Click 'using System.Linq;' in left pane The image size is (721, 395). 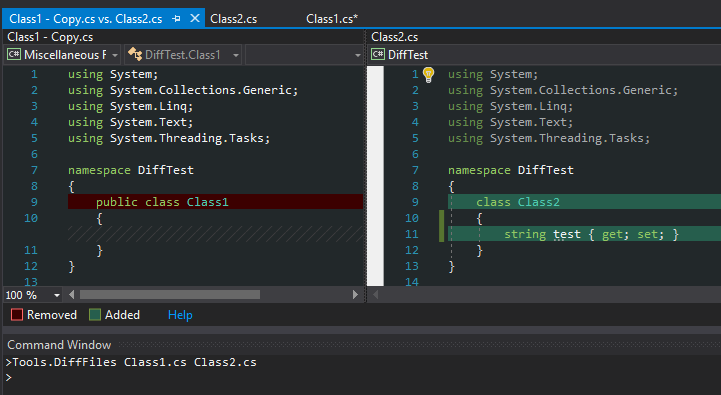[x=130, y=106]
